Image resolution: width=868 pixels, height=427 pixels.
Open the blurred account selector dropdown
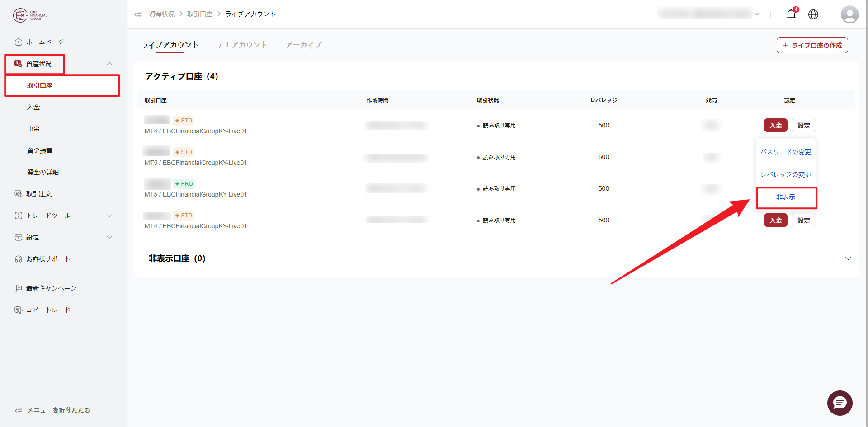tap(709, 14)
